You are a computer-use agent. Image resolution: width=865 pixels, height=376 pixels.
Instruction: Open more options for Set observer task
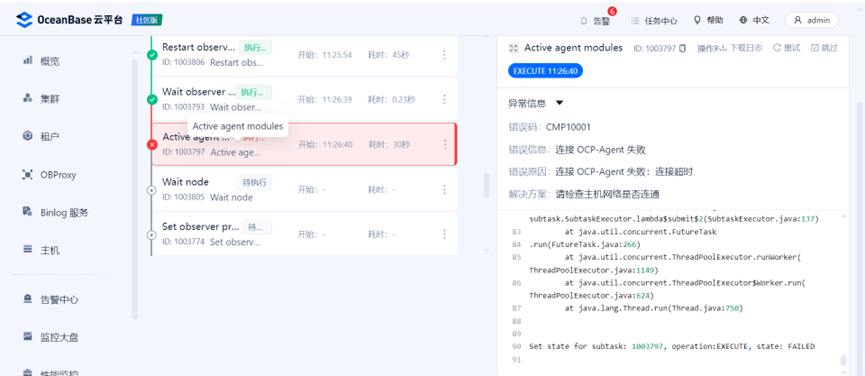(x=444, y=234)
